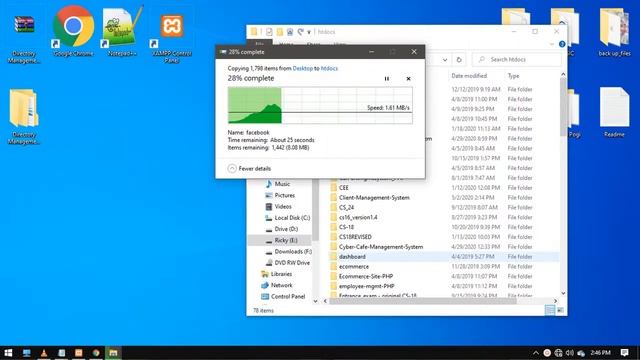Select Ricky (E:) drive in navigation pane
The width and height of the screenshot is (640, 360).
coord(280,240)
